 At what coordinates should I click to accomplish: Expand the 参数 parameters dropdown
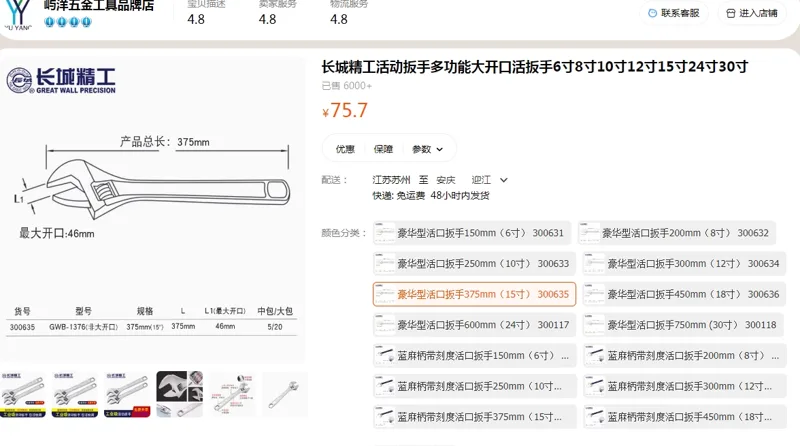pos(428,149)
